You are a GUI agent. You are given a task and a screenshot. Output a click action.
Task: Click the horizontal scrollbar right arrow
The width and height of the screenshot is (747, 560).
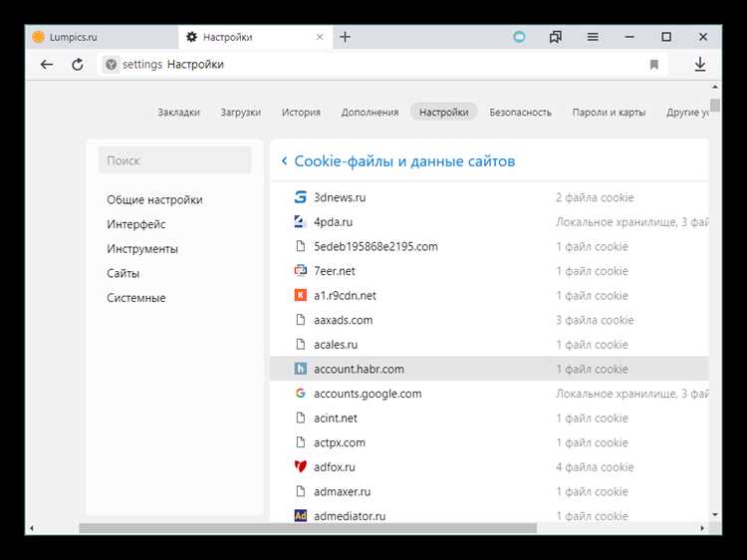coord(702,528)
